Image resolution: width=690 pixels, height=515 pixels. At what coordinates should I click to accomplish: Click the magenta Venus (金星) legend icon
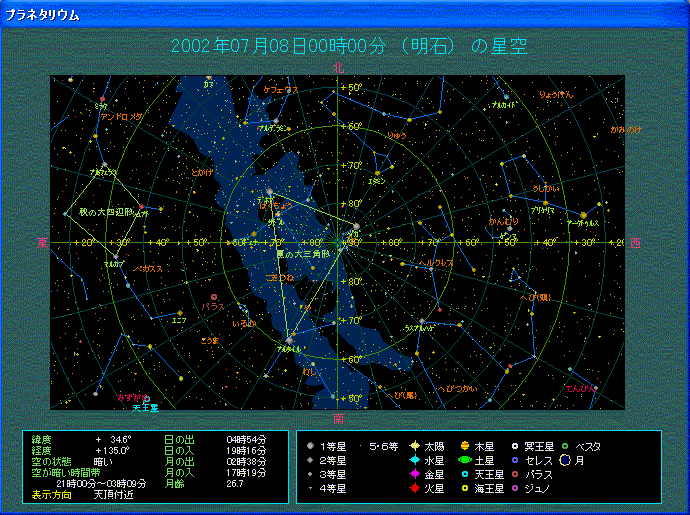click(414, 474)
